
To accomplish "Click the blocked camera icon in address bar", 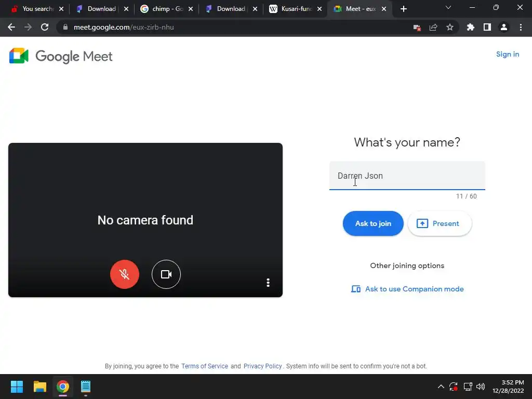I will [417, 27].
